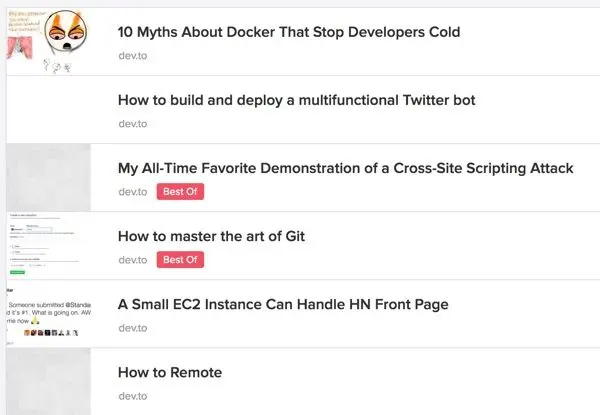This screenshot has height=415, width=600.
Task: Click the dev.to source under the Docker myths article
Action: 132,55
